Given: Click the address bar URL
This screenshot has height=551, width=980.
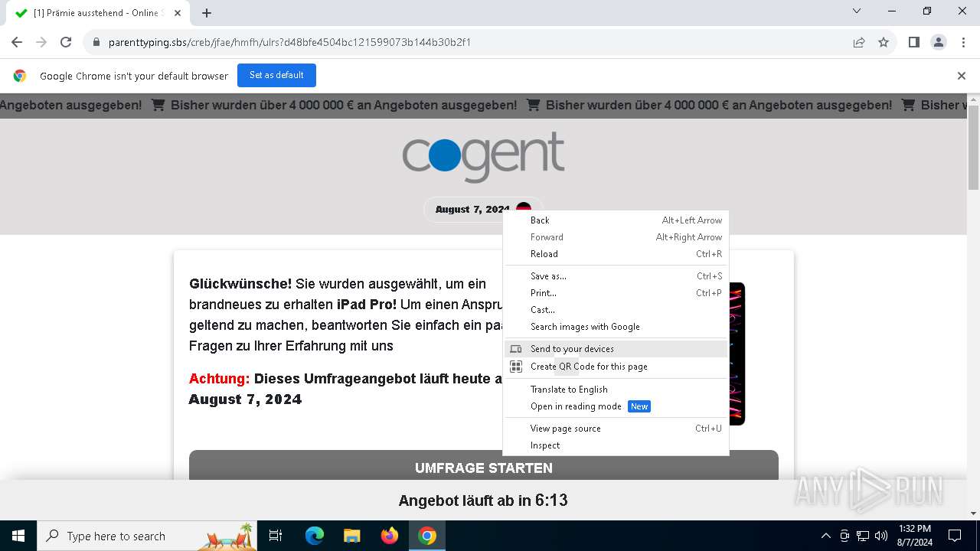Looking at the screenshot, I should (289, 42).
